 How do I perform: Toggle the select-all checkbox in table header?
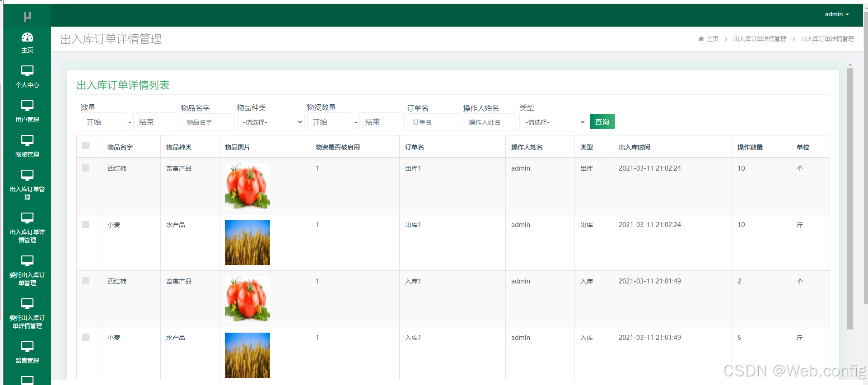[86, 145]
